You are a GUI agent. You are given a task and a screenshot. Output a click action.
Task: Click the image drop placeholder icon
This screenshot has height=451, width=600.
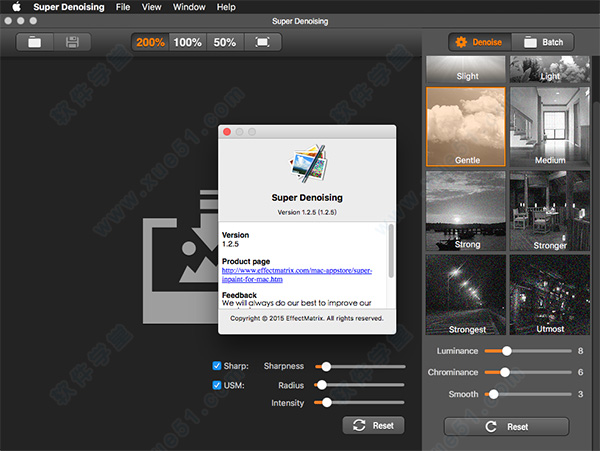[181, 257]
